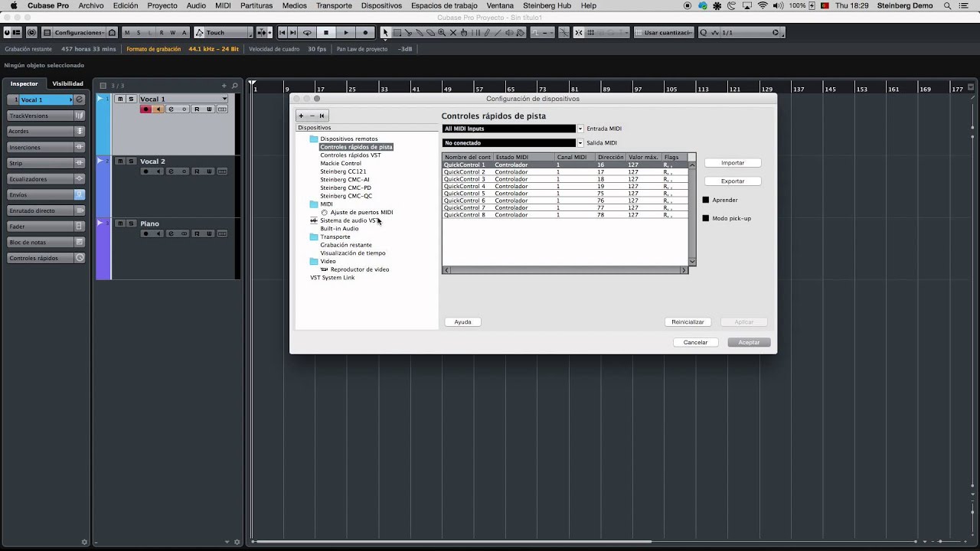Click Vocal 2 freeze channel icon
The image size is (980, 551).
(x=184, y=171)
